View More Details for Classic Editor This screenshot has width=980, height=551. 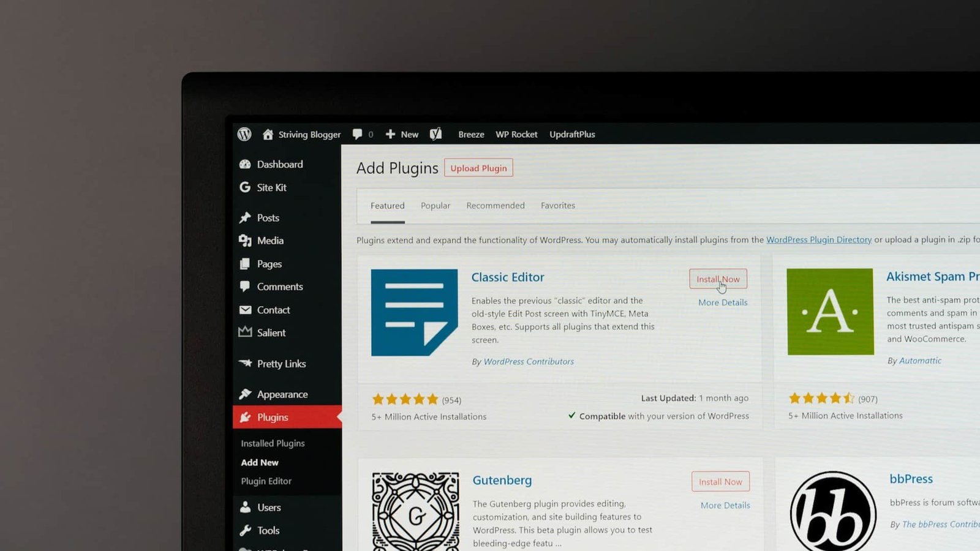coord(723,302)
